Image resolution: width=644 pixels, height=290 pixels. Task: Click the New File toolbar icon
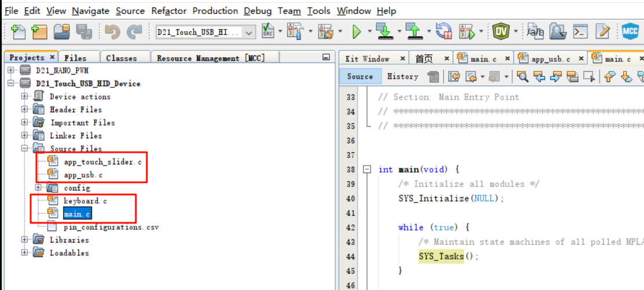[x=18, y=31]
